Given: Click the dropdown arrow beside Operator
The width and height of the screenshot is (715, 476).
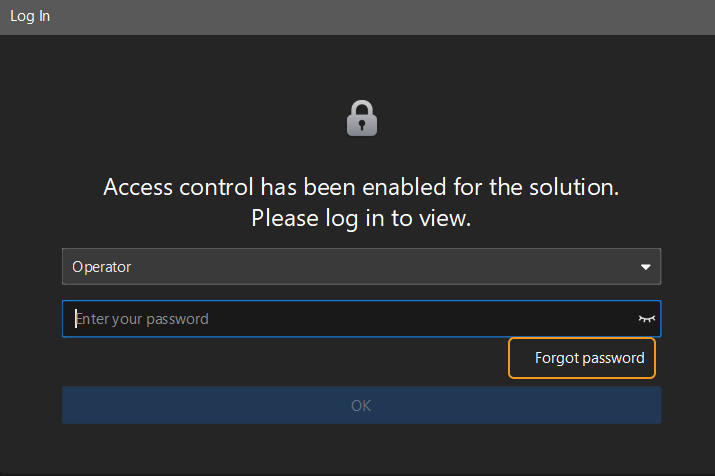Looking at the screenshot, I should tap(646, 267).
